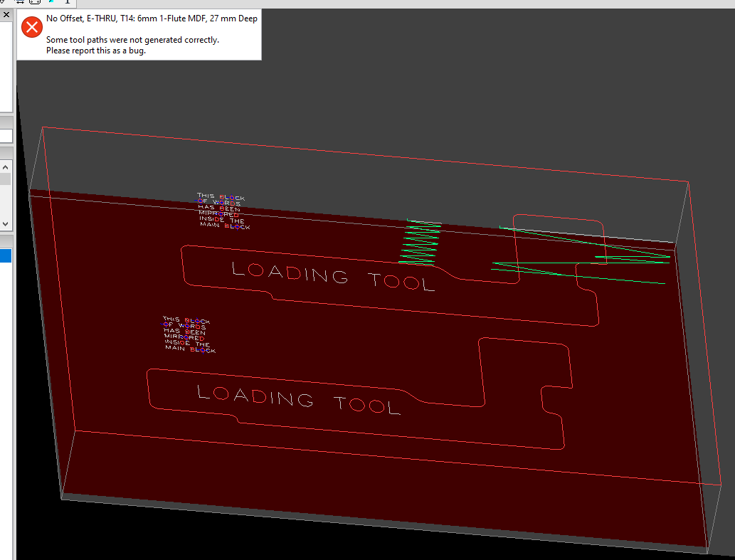This screenshot has width=735, height=560.
Task: Select the Text tool icon in the toolbar
Action: 67,2
